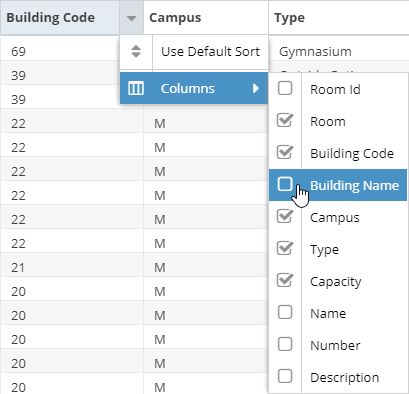Open the Columns menu entry
Screen dimensions: 409x394
[194, 88]
